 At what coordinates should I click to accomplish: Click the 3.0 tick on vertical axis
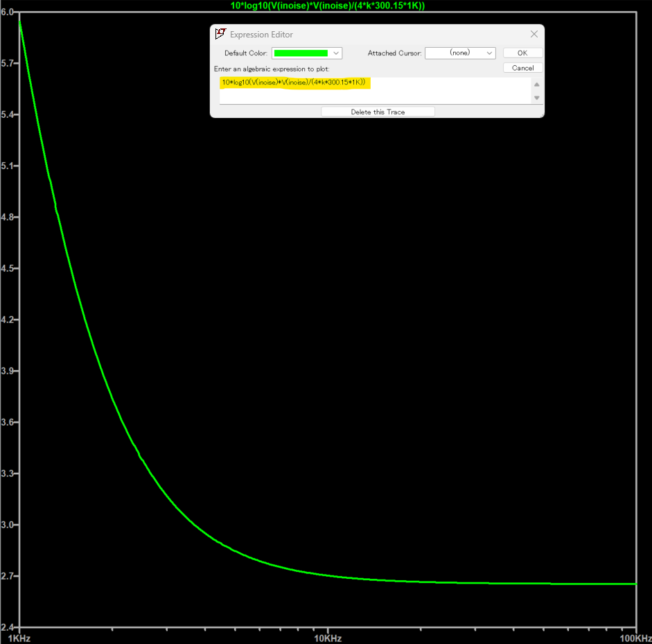7,525
